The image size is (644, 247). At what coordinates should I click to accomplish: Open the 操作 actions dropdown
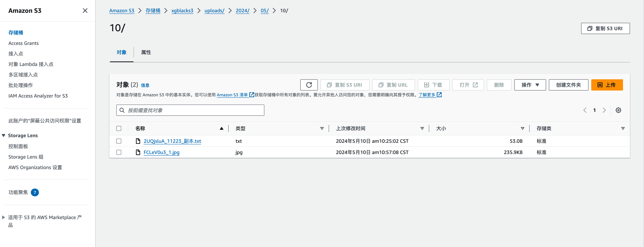click(x=530, y=85)
